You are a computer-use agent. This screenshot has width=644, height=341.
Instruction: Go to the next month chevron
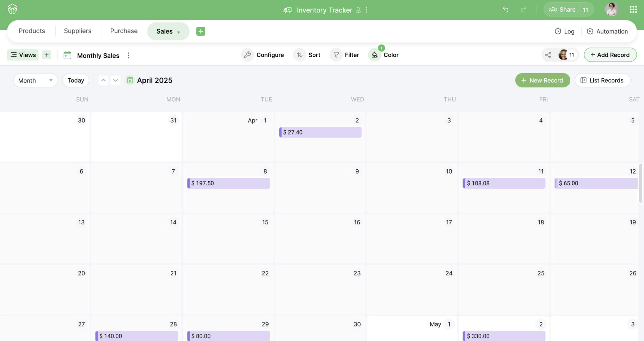[115, 80]
